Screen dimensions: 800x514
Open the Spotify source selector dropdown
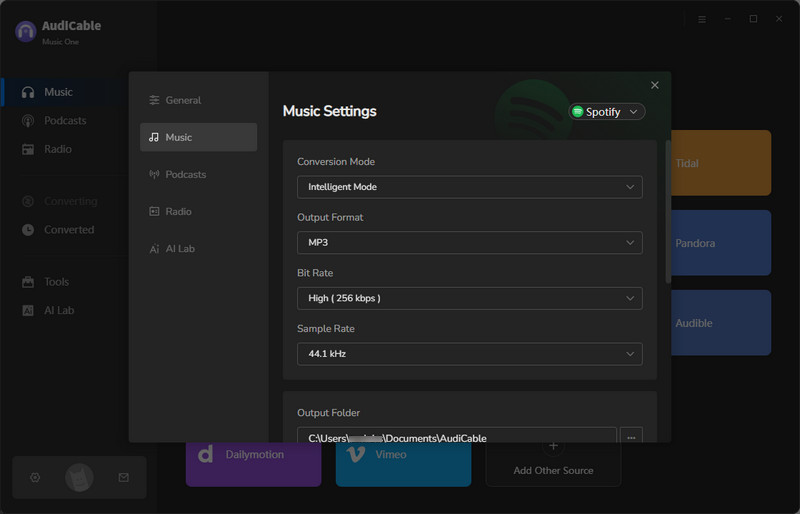(x=607, y=112)
